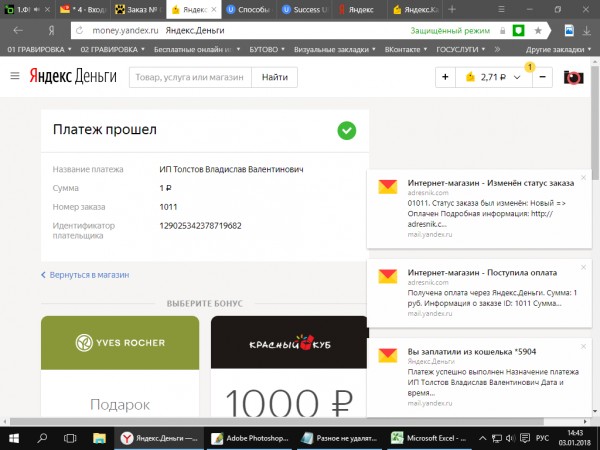Expand the Визуальные закладки folder

pos(335,49)
